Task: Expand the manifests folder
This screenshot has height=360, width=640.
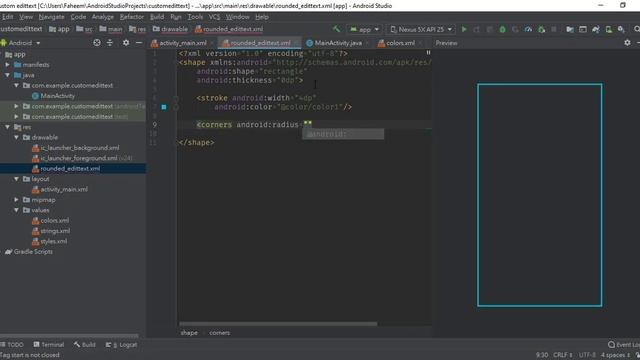Action: coord(7,64)
